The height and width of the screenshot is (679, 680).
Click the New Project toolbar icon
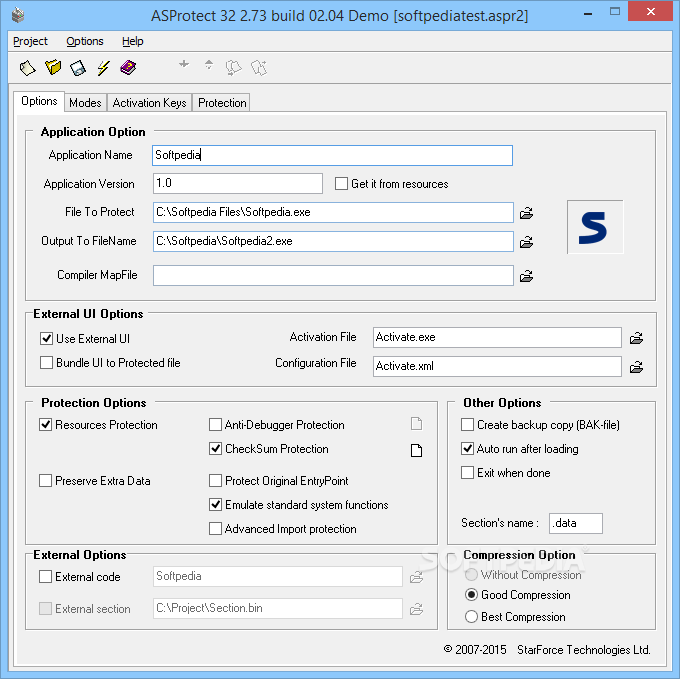pyautogui.click(x=27, y=68)
